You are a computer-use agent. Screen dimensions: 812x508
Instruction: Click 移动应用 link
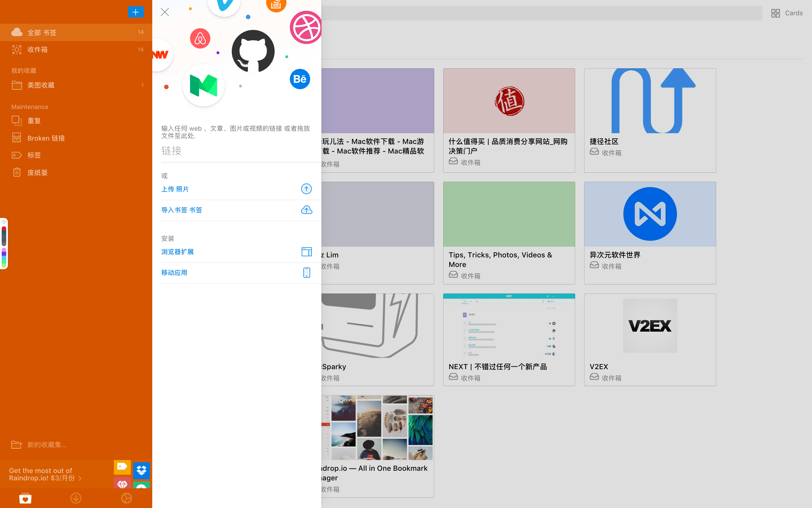[174, 272]
